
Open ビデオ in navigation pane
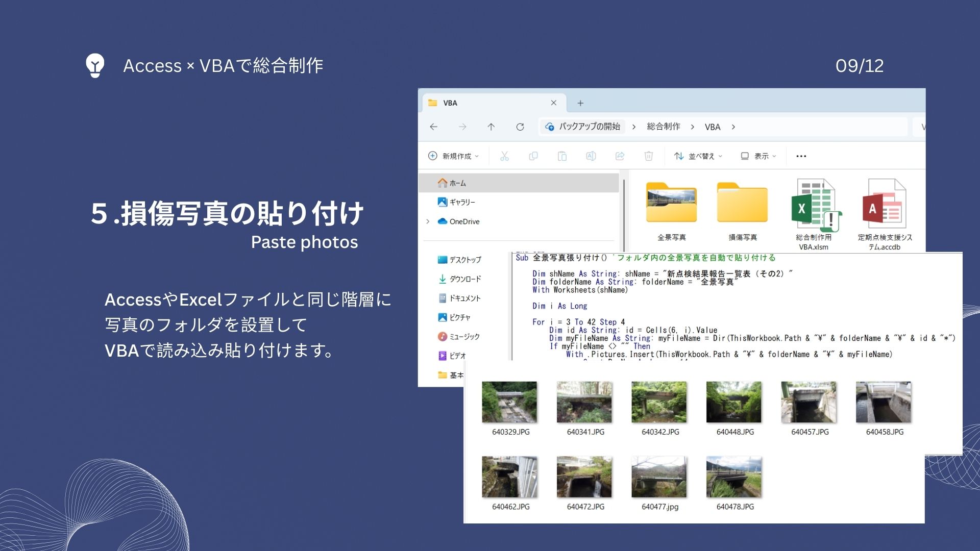tap(452, 356)
